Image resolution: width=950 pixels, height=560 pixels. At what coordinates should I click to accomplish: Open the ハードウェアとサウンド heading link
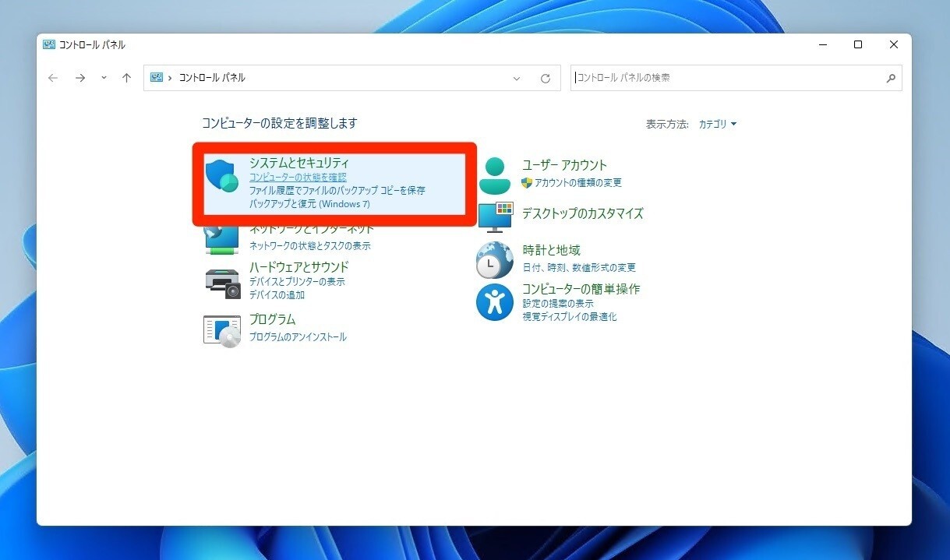tap(299, 266)
